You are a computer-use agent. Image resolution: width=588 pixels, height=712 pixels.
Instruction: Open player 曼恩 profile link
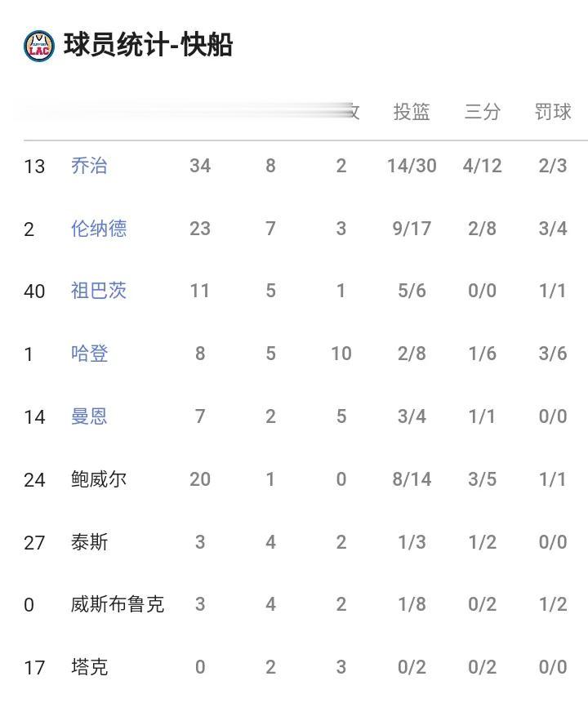tap(89, 416)
